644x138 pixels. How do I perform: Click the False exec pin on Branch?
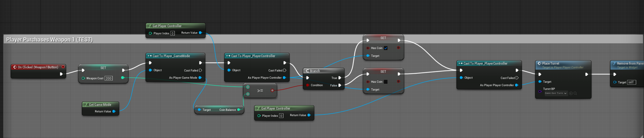tap(340, 85)
